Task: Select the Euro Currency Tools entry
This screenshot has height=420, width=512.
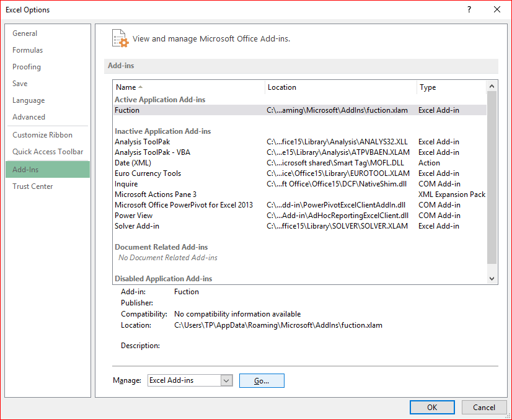Action: click(x=148, y=173)
